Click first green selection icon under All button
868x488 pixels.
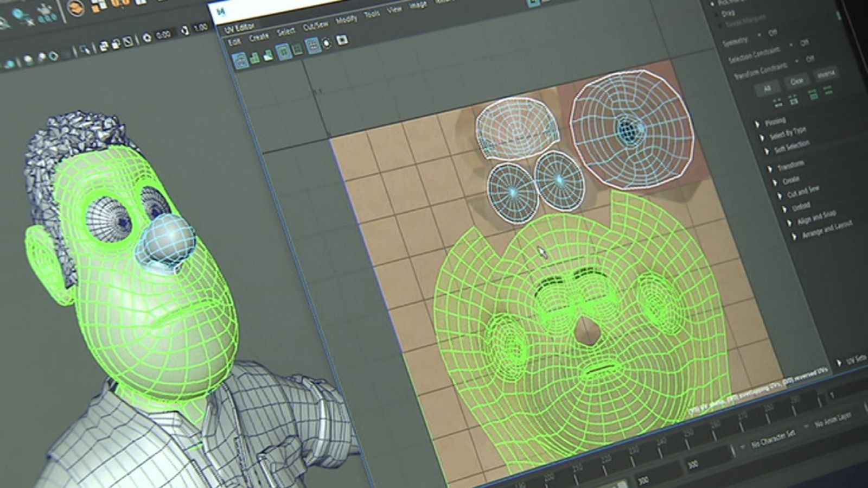pyautogui.click(x=777, y=102)
